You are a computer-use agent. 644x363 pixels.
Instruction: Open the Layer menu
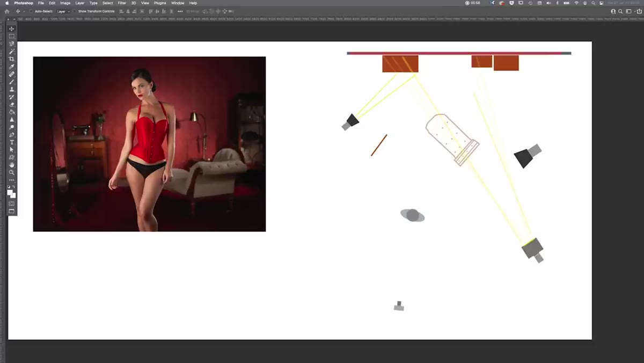coord(80,3)
